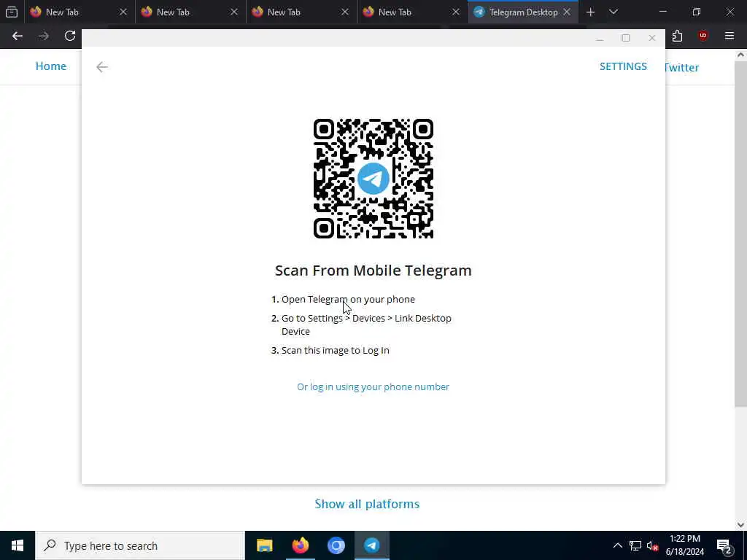Click the Open Telegram on your phone step
The image size is (747, 560).
point(348,300)
